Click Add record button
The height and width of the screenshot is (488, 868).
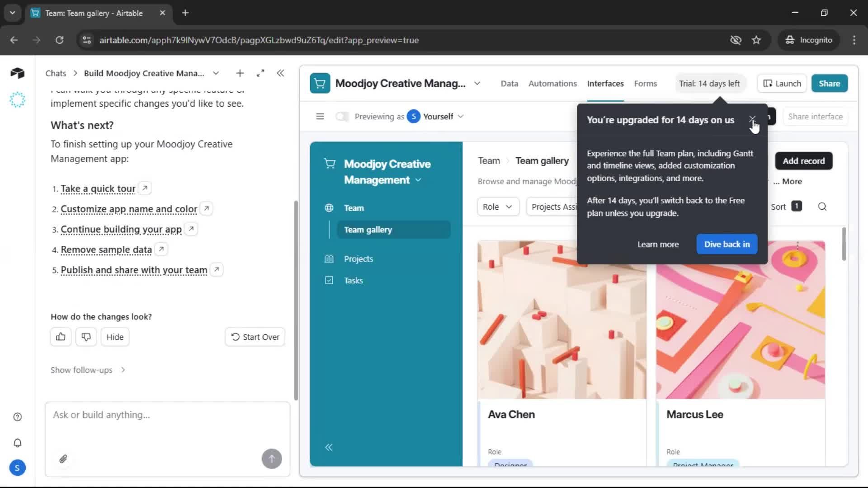click(803, 161)
